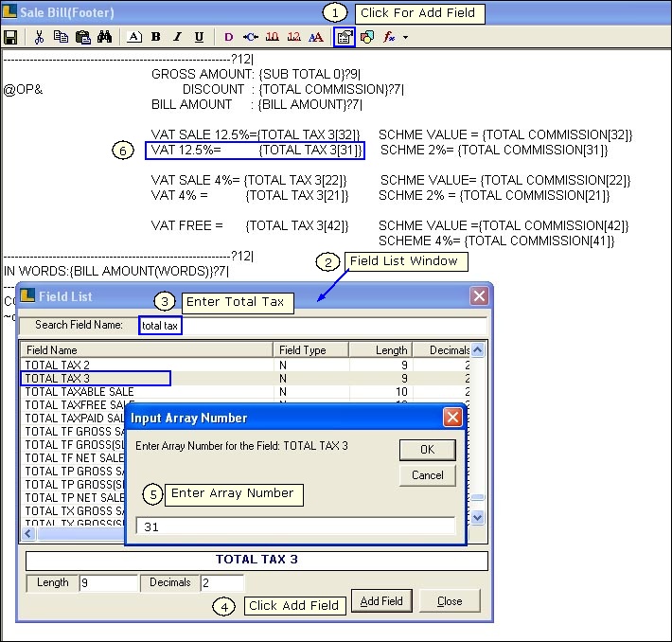
Task: Click the fx formula icon
Action: 389,37
